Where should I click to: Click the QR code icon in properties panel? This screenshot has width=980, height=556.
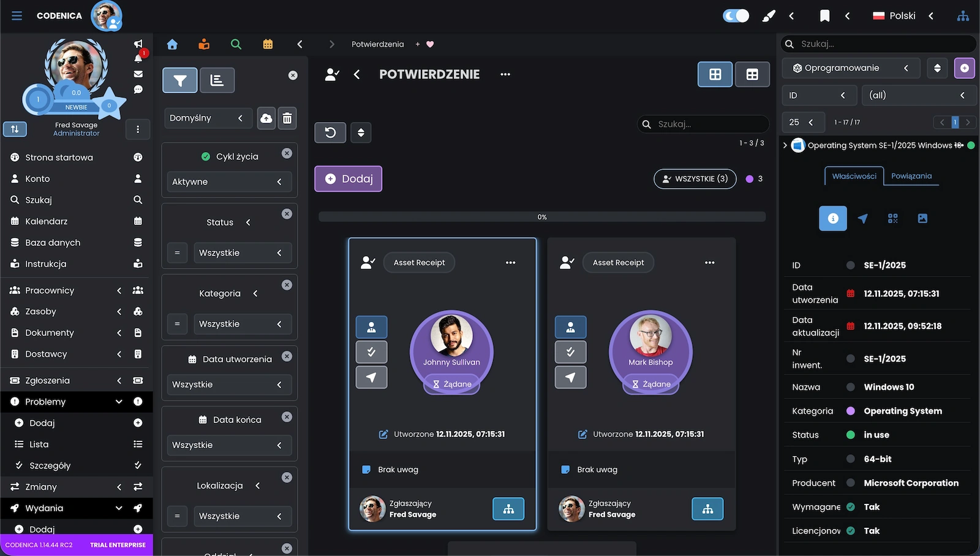click(892, 218)
